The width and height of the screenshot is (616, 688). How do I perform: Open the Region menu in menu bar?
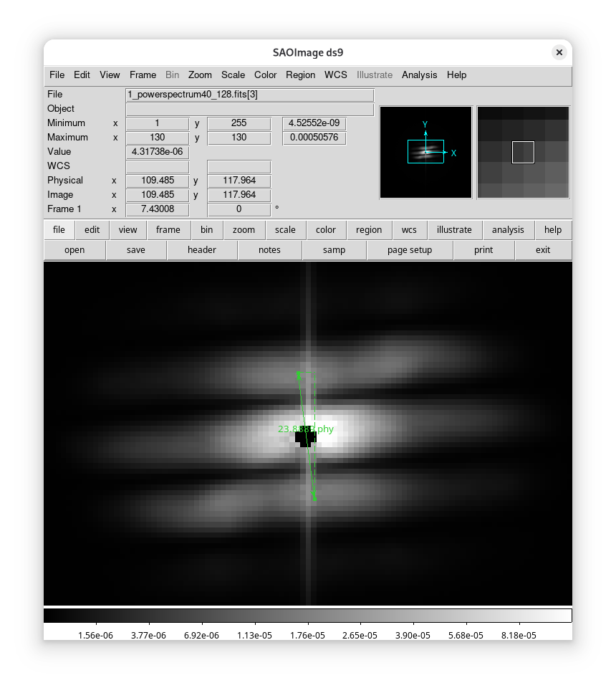(x=300, y=75)
